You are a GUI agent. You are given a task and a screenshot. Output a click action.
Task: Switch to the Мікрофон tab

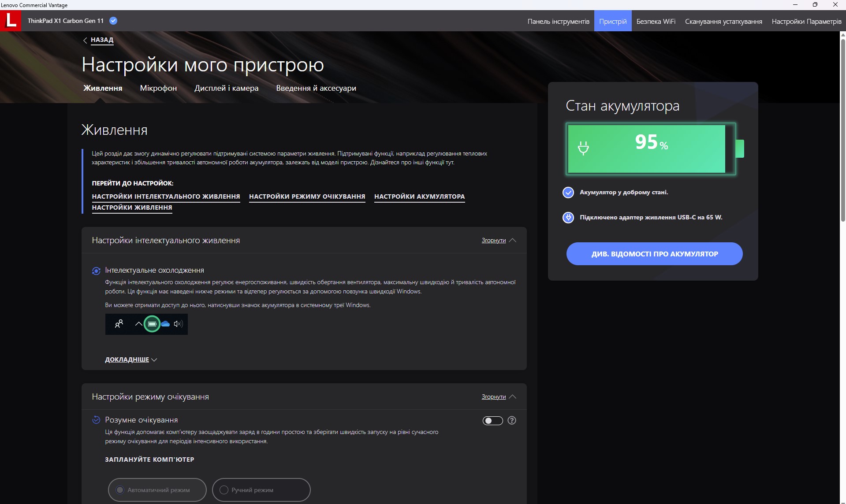(158, 88)
